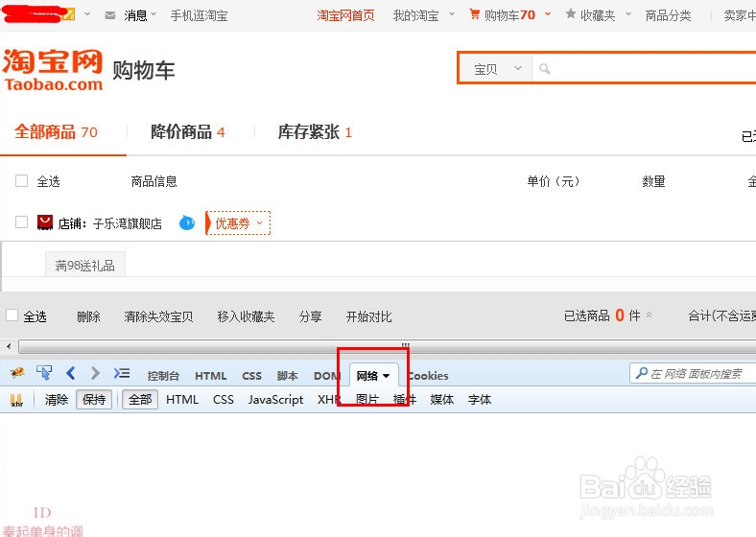Expand the 我的淘宝 dropdown arrow
This screenshot has width=756, height=537.
[452, 14]
